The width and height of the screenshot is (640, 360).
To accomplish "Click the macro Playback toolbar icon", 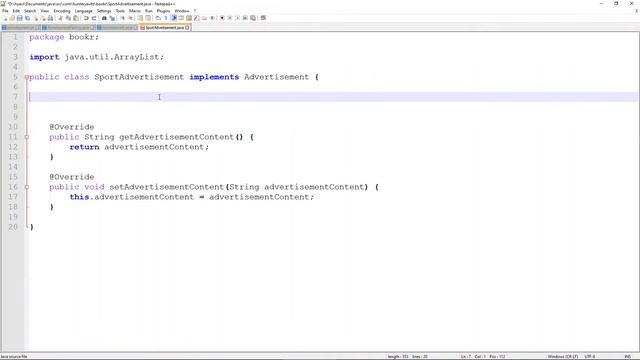I will click(237, 18).
